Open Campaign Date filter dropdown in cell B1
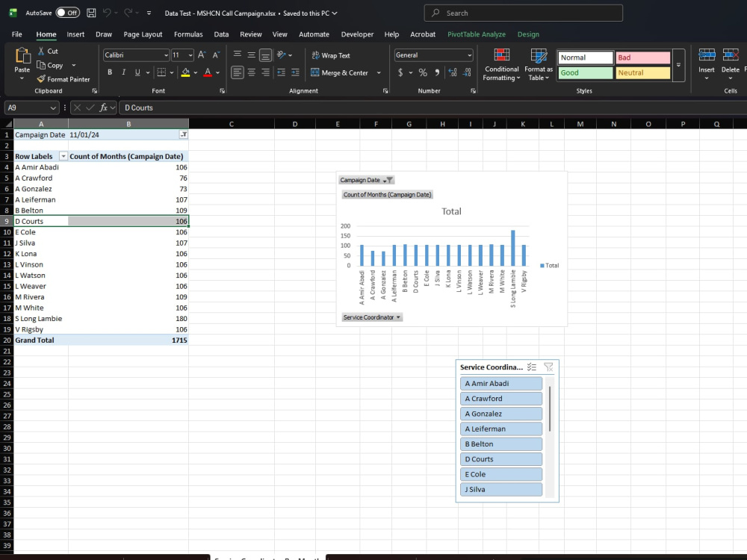Screen dimensions: 747x560 coord(184,134)
